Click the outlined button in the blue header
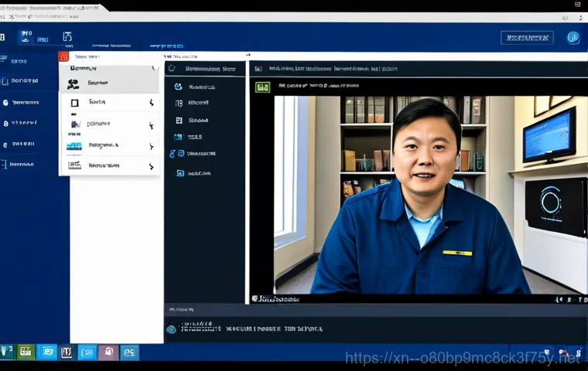Screen dimensions: 588x371 click(527, 37)
